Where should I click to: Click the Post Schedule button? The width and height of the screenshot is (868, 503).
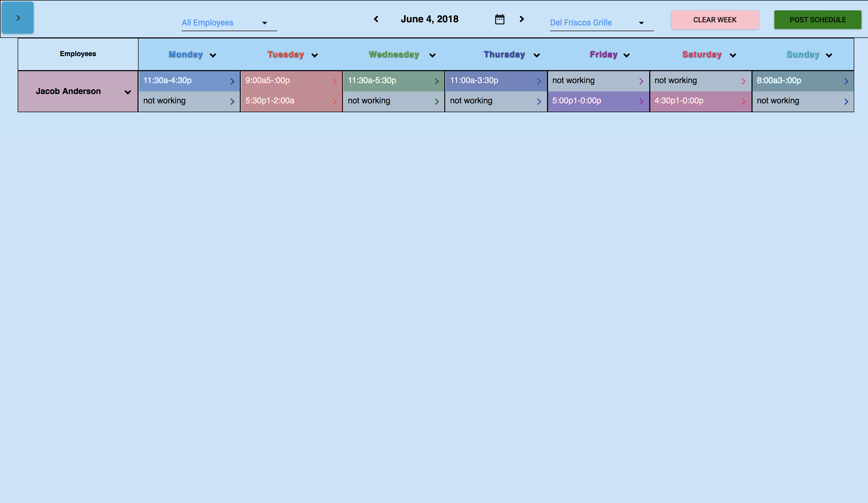(x=817, y=20)
